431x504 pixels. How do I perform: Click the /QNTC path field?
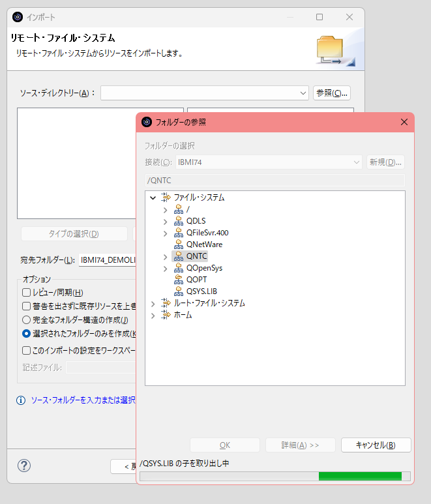(x=275, y=181)
